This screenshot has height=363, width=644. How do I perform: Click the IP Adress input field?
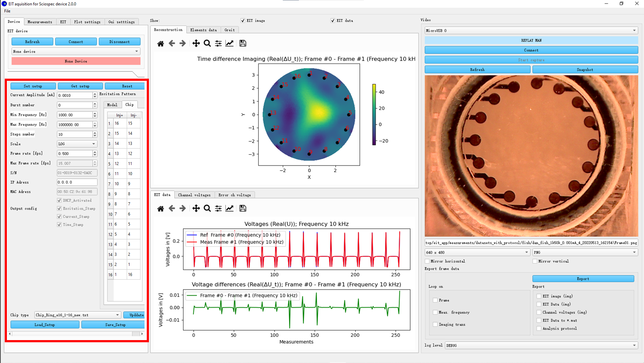[77, 182]
